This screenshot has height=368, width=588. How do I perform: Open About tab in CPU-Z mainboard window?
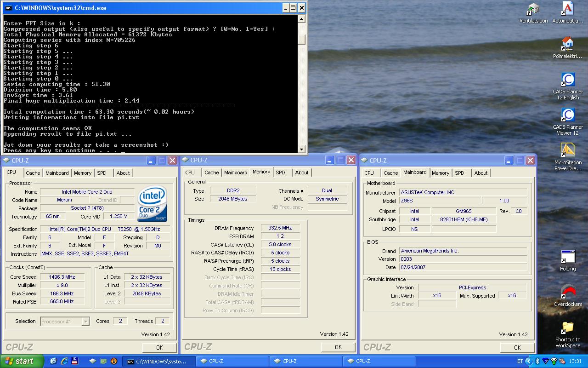[x=481, y=173]
